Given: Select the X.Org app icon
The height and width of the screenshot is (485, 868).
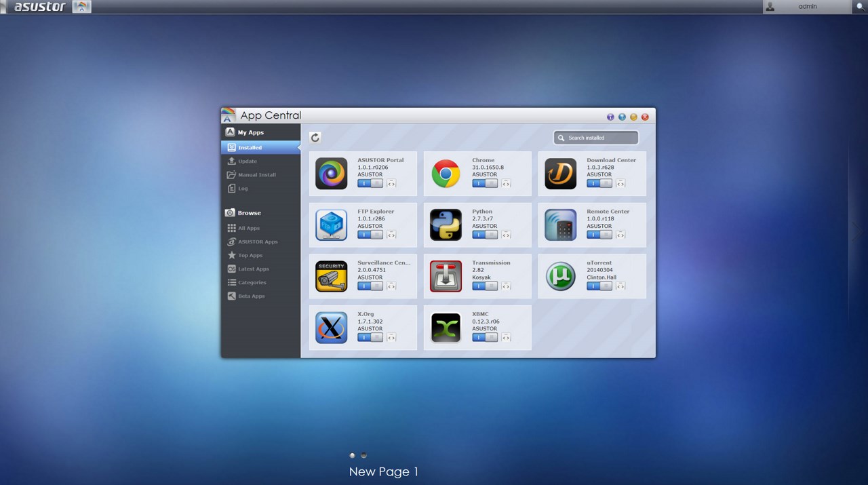Looking at the screenshot, I should click(x=332, y=328).
